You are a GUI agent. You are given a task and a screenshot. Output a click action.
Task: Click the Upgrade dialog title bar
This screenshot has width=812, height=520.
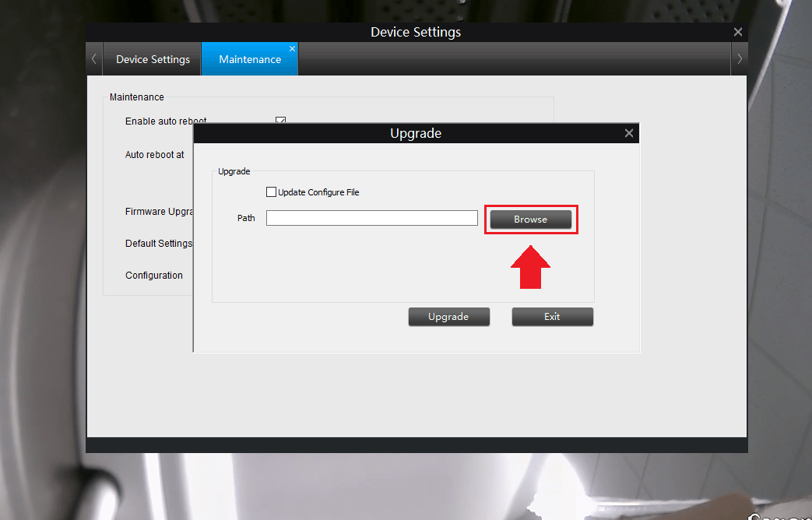(x=416, y=132)
